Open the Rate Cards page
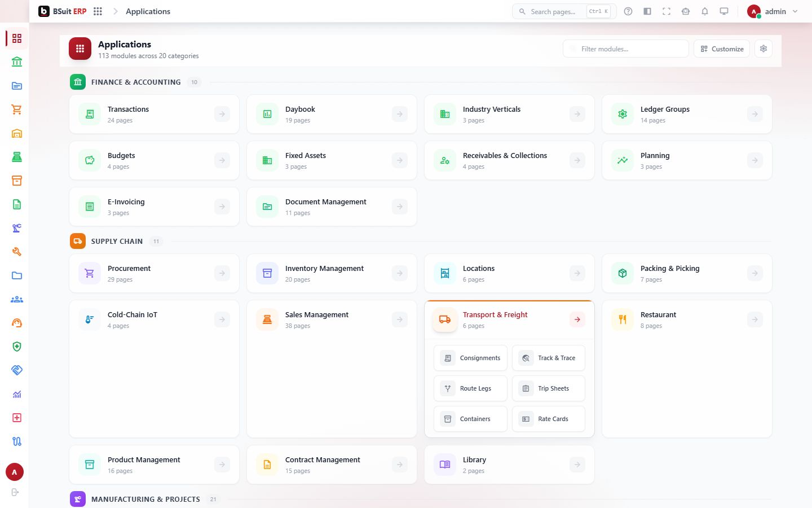 click(x=549, y=419)
